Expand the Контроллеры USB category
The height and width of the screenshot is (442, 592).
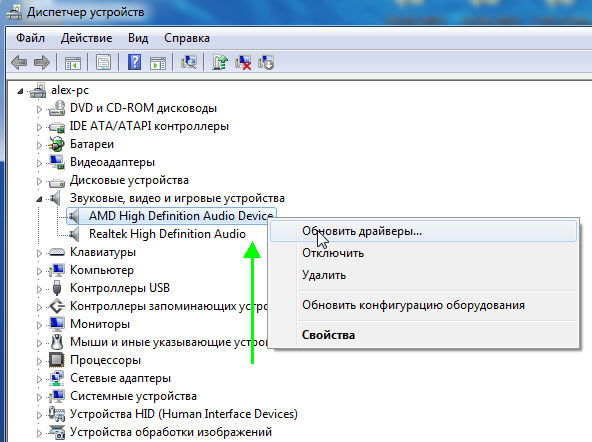point(39,289)
